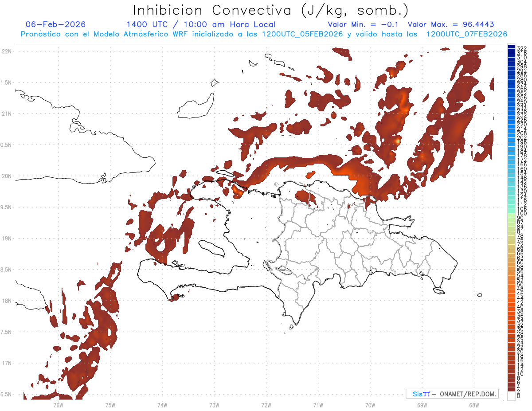This screenshot has width=532, height=411.
Task: Click the '70W' longitude label
Action: click(x=370, y=405)
